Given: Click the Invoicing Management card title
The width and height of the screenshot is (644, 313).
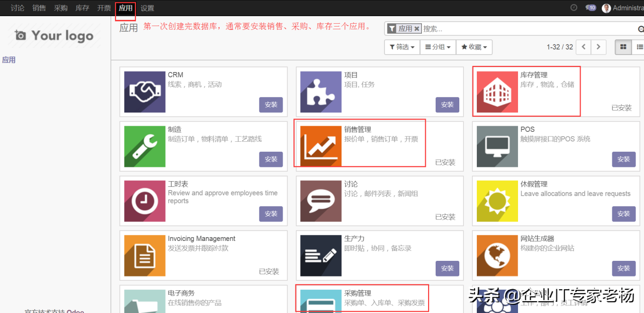Looking at the screenshot, I should tap(202, 239).
